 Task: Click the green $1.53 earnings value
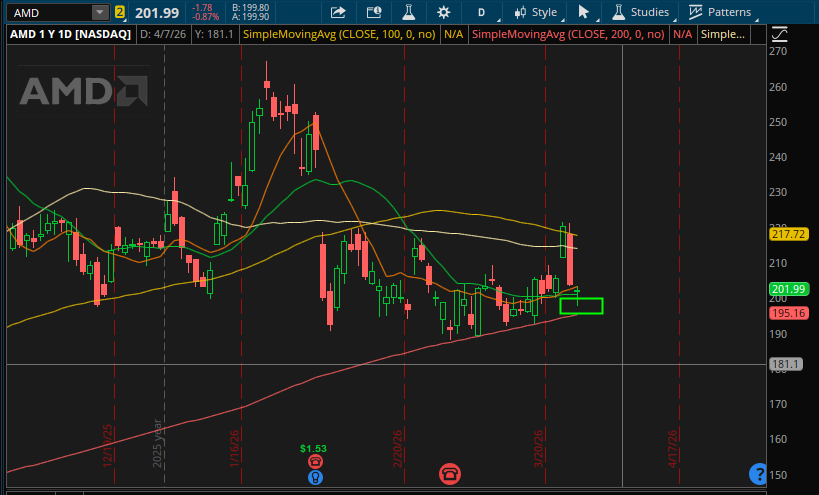(x=313, y=449)
